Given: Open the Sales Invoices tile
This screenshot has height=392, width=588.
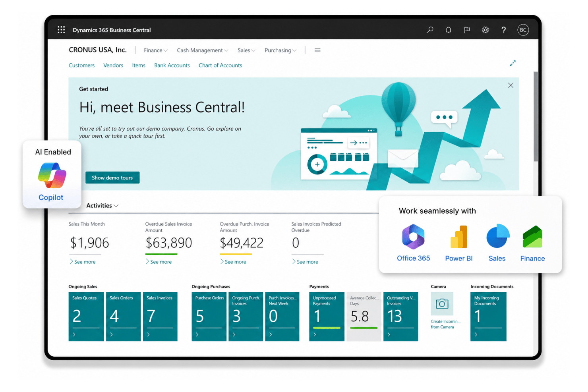Looking at the screenshot, I should (x=160, y=317).
